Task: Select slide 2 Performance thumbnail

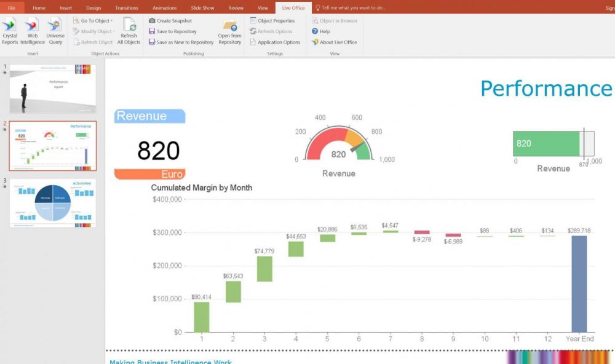Action: click(x=52, y=146)
